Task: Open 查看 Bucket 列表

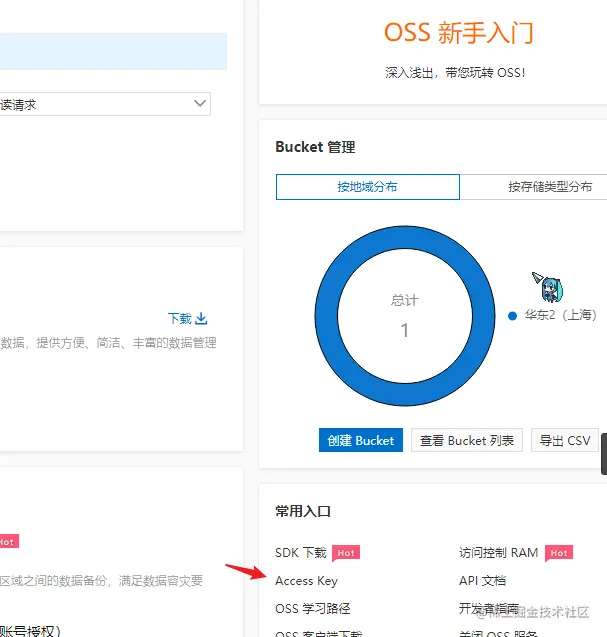Action: tap(467, 440)
